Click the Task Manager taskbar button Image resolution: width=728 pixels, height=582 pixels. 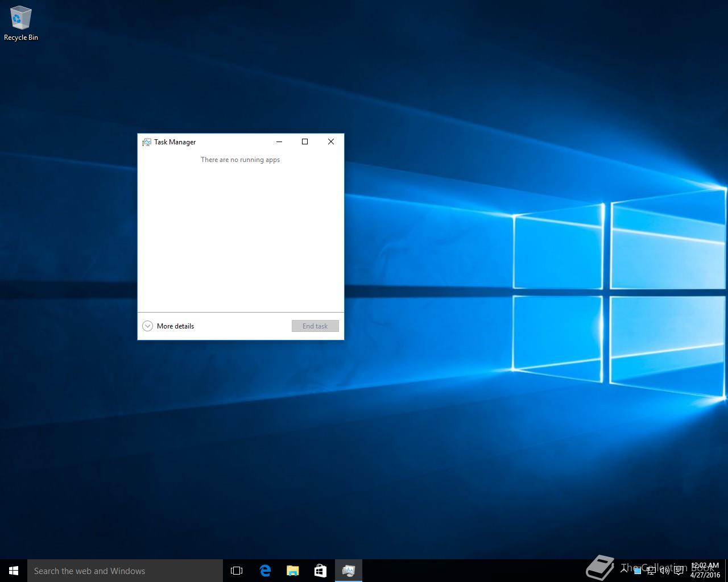pyautogui.click(x=349, y=571)
